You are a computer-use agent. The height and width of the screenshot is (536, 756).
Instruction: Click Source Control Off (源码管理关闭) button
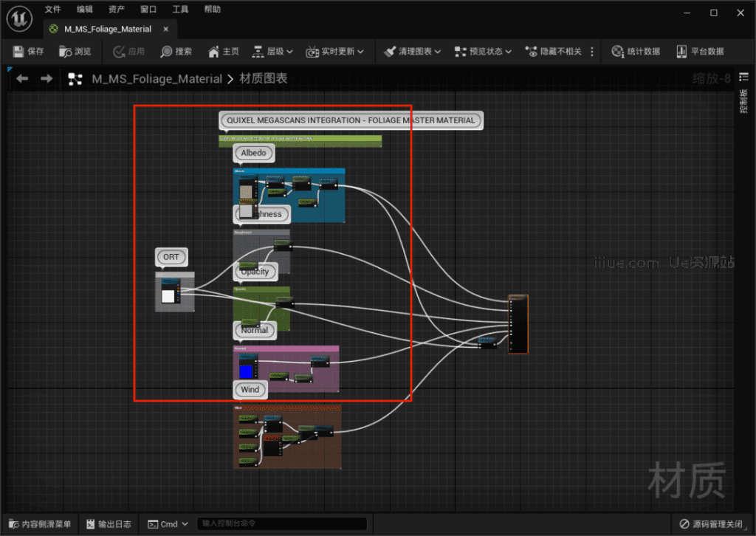[x=712, y=524]
